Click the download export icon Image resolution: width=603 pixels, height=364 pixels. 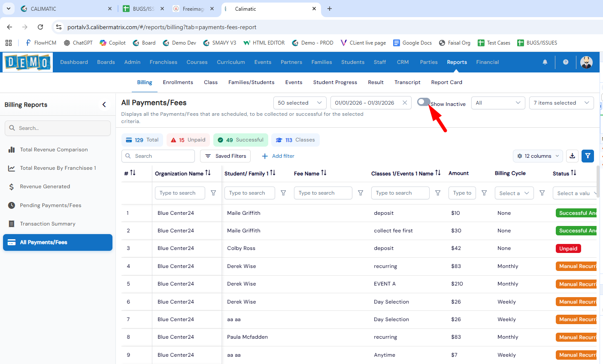572,156
